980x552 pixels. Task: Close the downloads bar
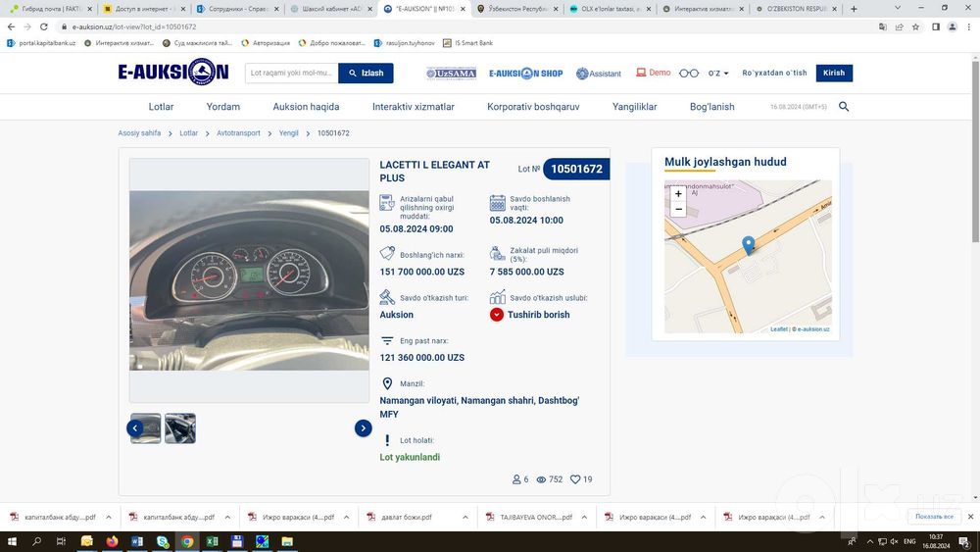[x=970, y=517]
